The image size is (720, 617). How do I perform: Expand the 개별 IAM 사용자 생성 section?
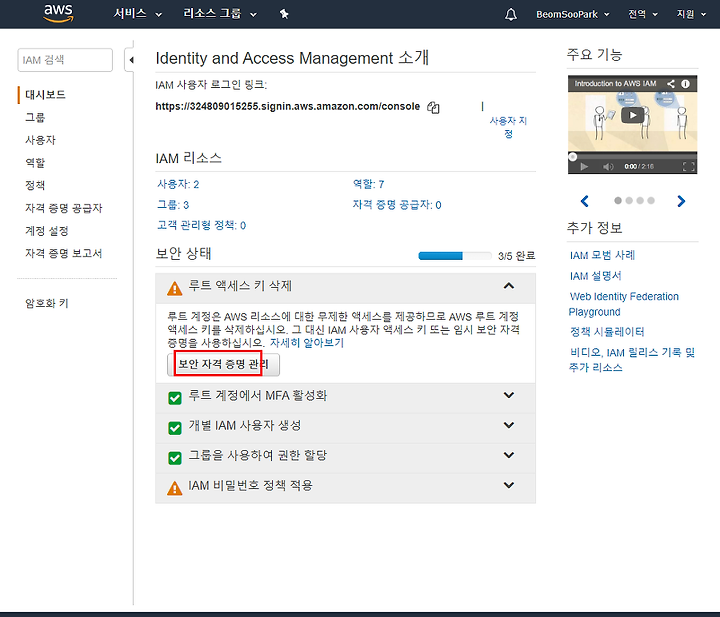coord(509,425)
